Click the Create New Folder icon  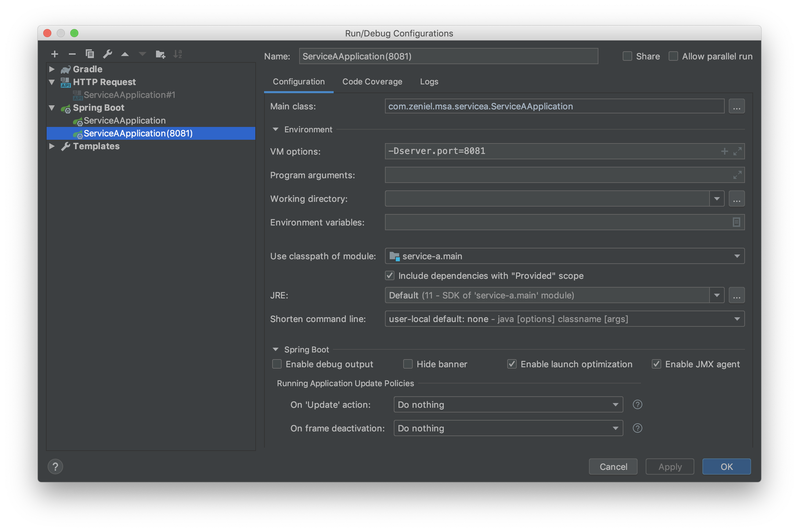point(160,54)
